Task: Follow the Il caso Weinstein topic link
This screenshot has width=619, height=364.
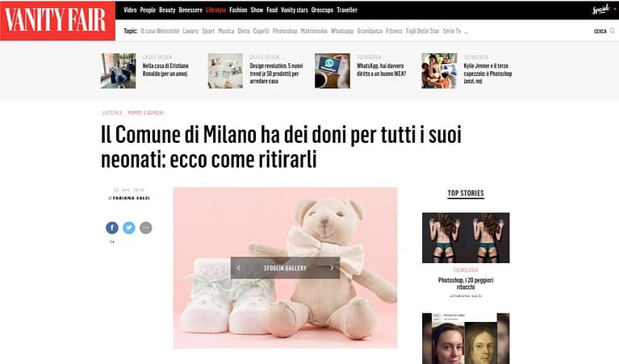Action: click(x=160, y=31)
